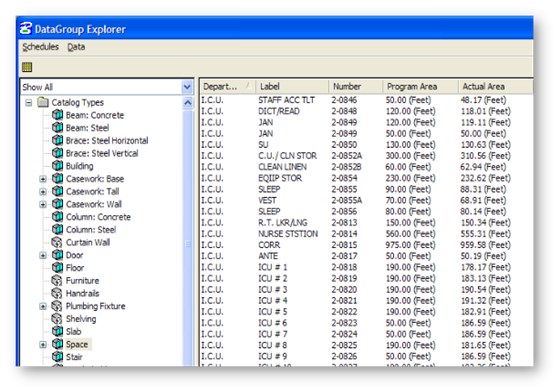Select the Catalog Types label
This screenshot has height=392, width=560.
coord(78,102)
